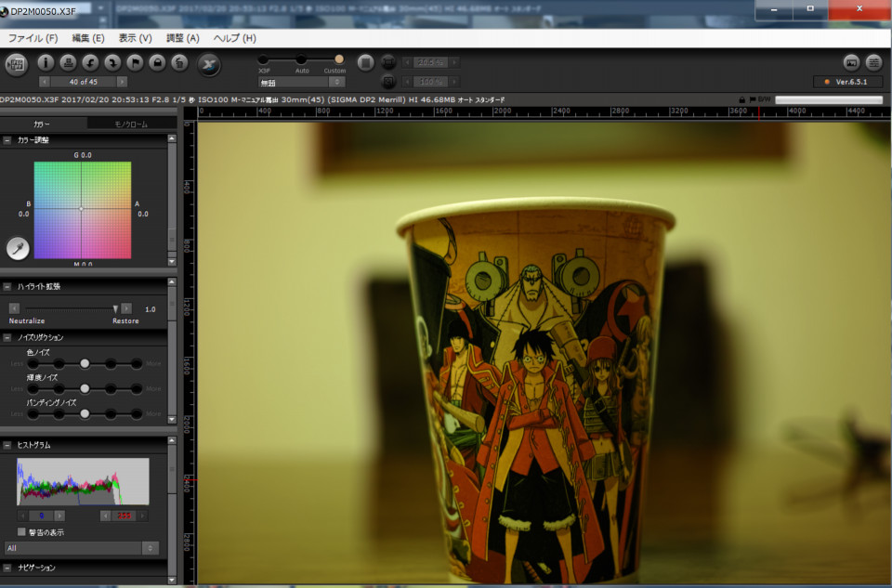
Task: Switch to the モノクローム tab
Action: tap(131, 124)
